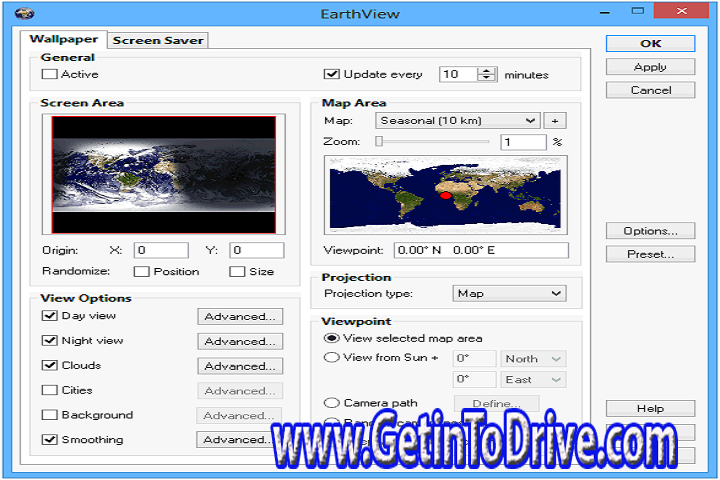The height and width of the screenshot is (480, 720).
Task: Click the EarthView globe icon in title bar
Action: 24,13
